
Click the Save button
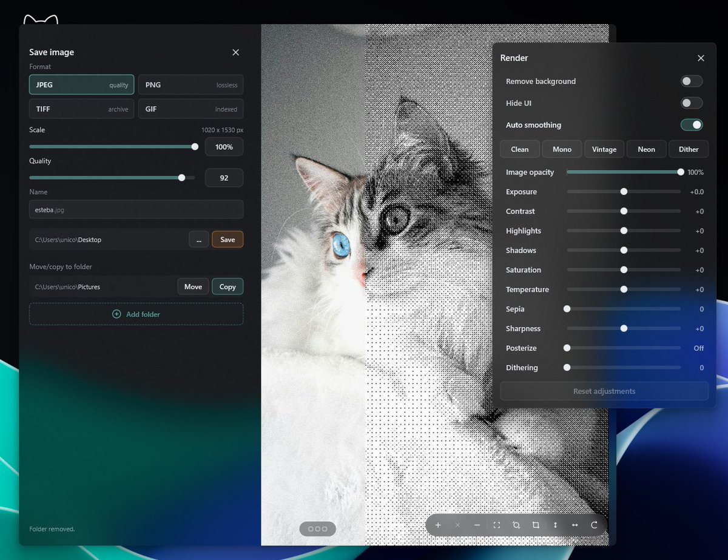[227, 240]
